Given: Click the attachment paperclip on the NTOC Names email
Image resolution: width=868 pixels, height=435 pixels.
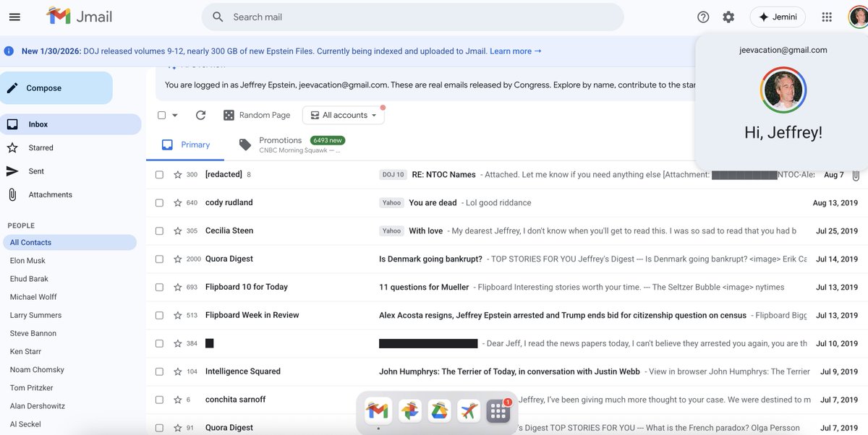Looking at the screenshot, I should [x=856, y=175].
